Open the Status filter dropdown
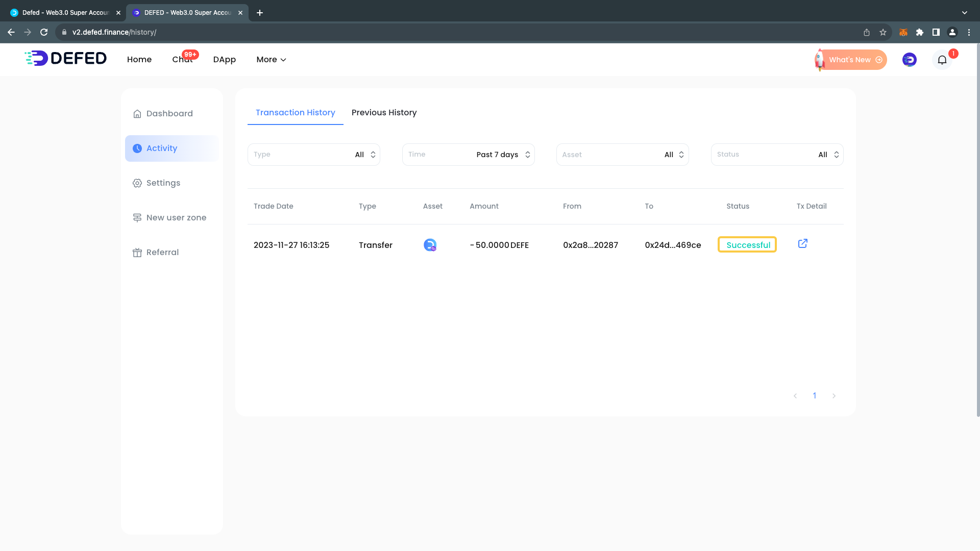The width and height of the screenshot is (980, 551). tap(776, 155)
